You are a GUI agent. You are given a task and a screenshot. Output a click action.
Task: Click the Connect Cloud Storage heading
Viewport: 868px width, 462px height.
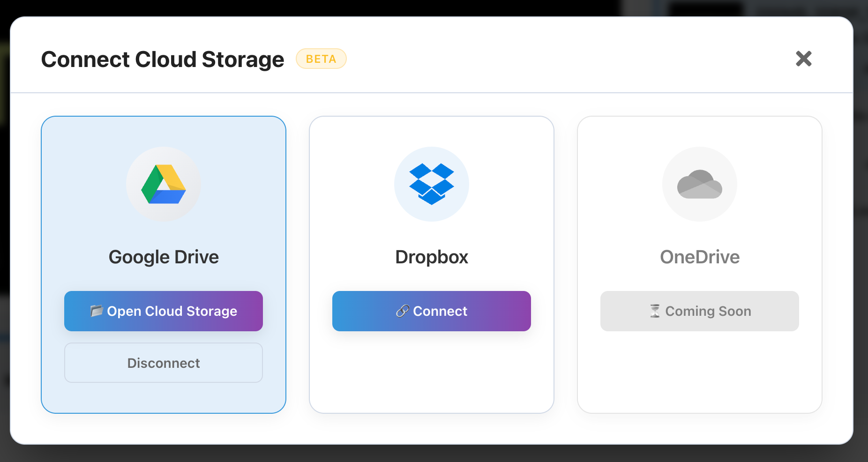click(163, 60)
